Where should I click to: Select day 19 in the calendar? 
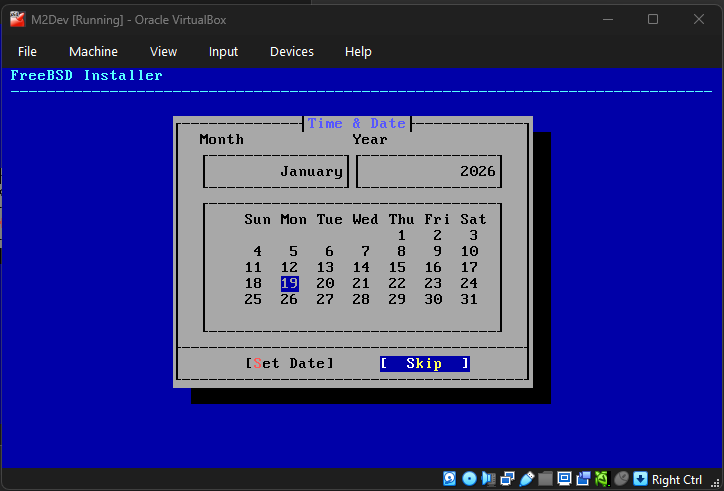point(290,283)
